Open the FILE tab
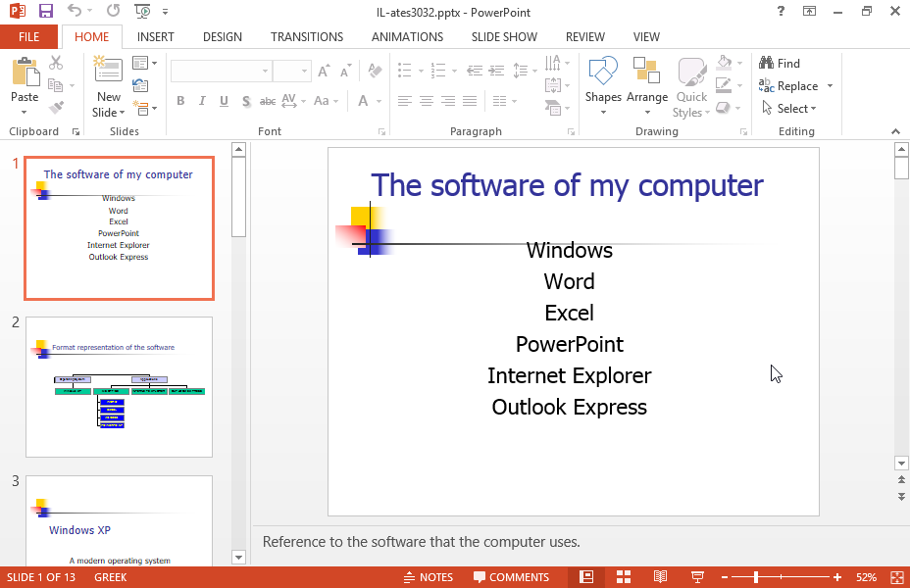The image size is (910, 588). [x=29, y=37]
